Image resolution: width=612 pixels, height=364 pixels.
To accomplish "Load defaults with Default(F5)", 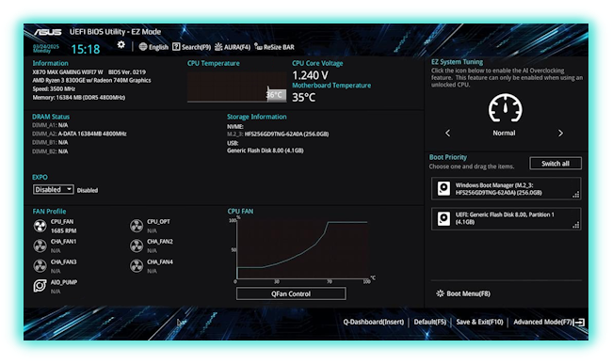I will pos(429,322).
